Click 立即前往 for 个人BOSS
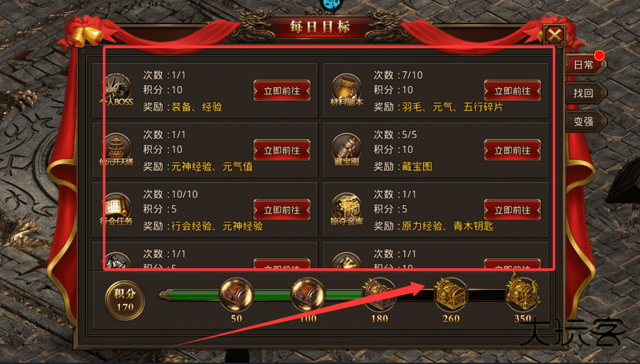640x364 pixels. point(282,91)
